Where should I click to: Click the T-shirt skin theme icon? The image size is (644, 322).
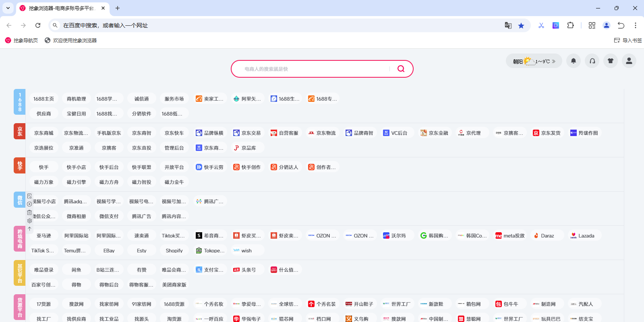click(611, 61)
